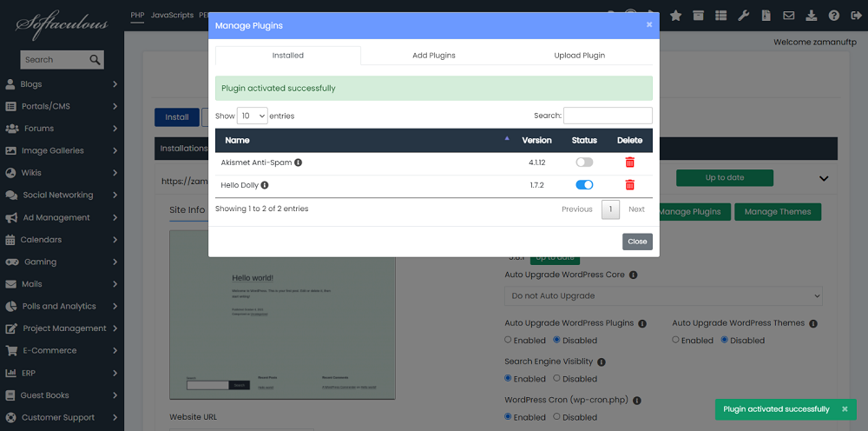Click the Calendars icon in sidebar

tap(10, 240)
